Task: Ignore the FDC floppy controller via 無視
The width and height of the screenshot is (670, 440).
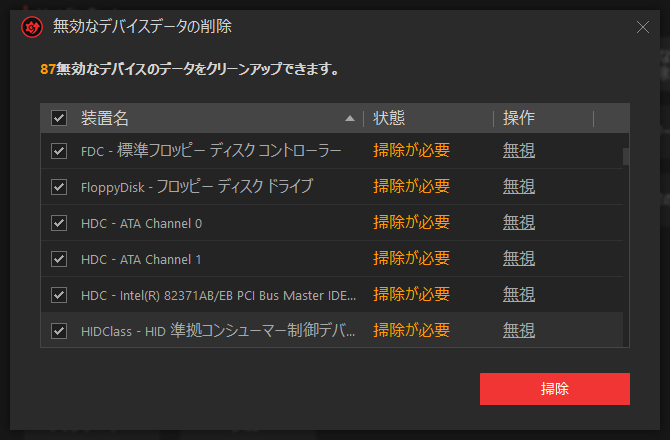Action: (x=519, y=150)
